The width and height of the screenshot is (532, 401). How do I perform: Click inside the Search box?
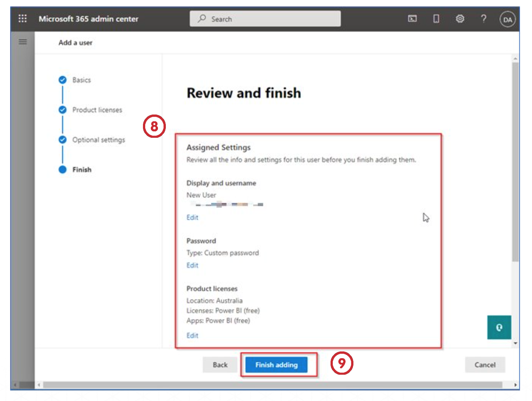[265, 19]
